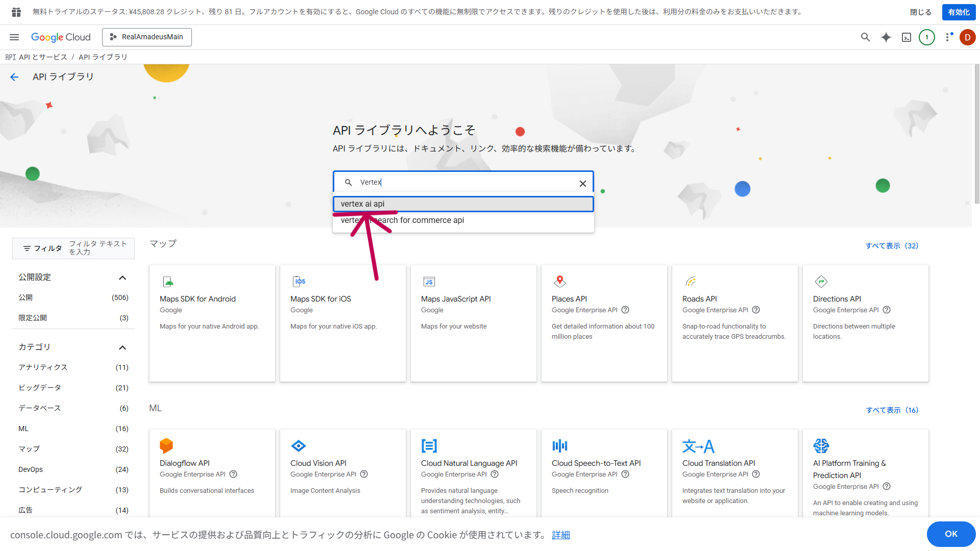Click 有効化 activate button
The width and height of the screenshot is (980, 551).
coord(959,12)
